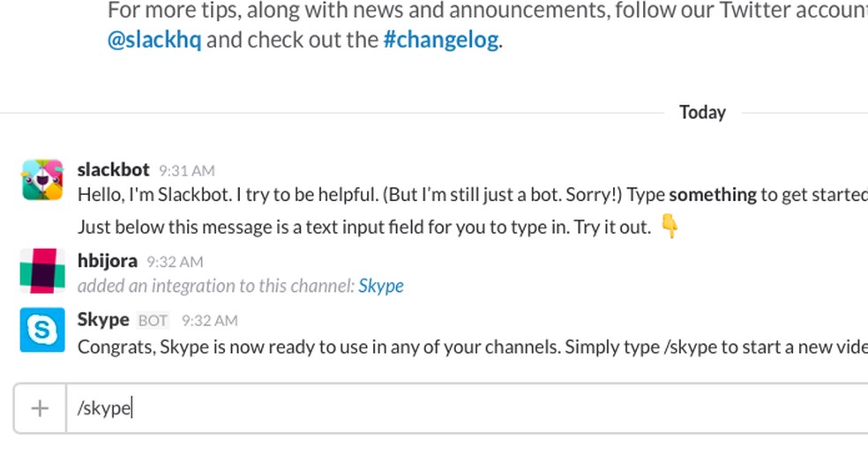Click the BOT badge beside Skype
The height and width of the screenshot is (462, 868).
[x=153, y=321]
